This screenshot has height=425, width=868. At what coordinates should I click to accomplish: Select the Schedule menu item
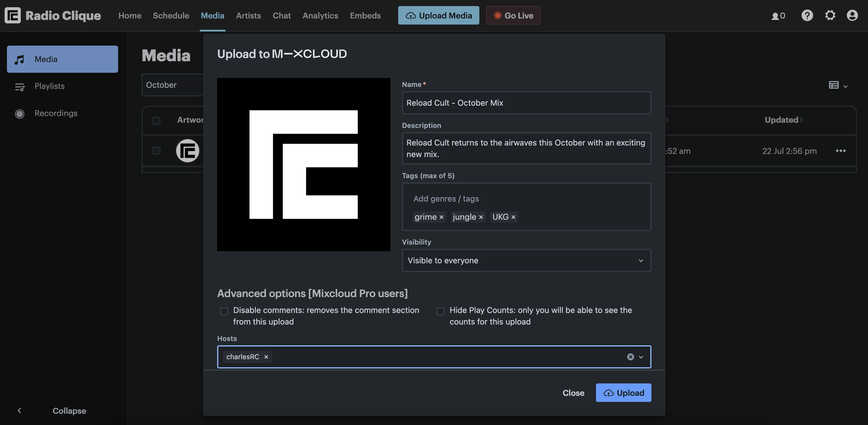pos(171,15)
